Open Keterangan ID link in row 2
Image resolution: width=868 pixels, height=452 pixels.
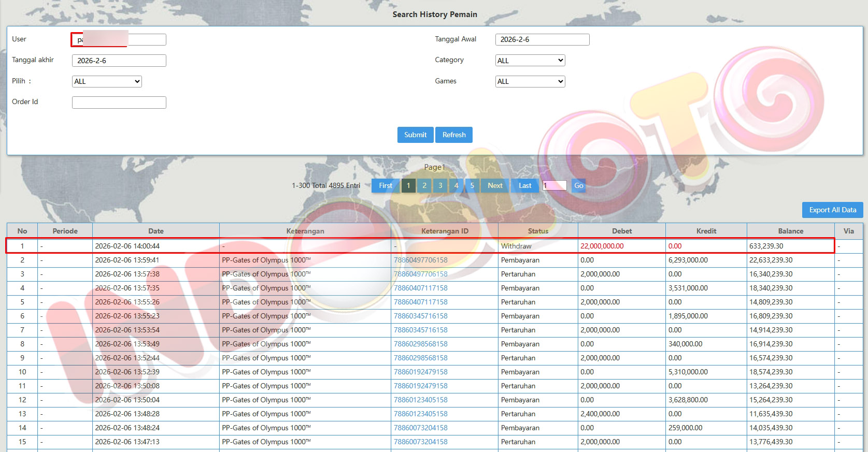tap(420, 260)
